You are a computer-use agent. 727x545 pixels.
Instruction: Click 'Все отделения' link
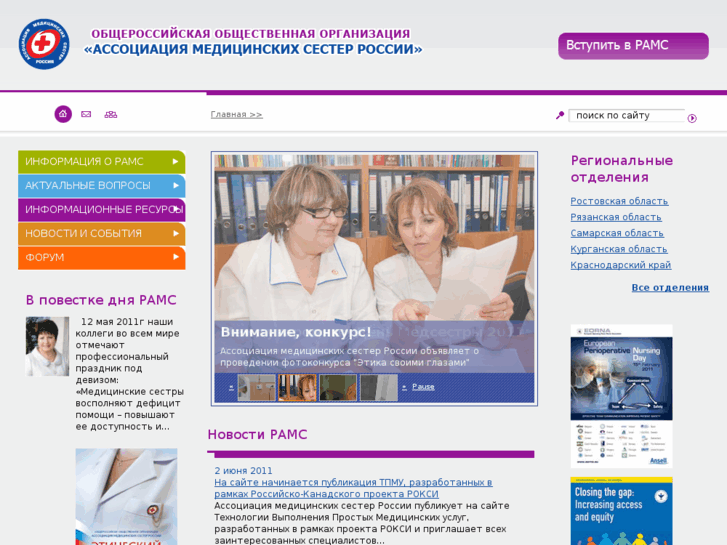coord(670,288)
